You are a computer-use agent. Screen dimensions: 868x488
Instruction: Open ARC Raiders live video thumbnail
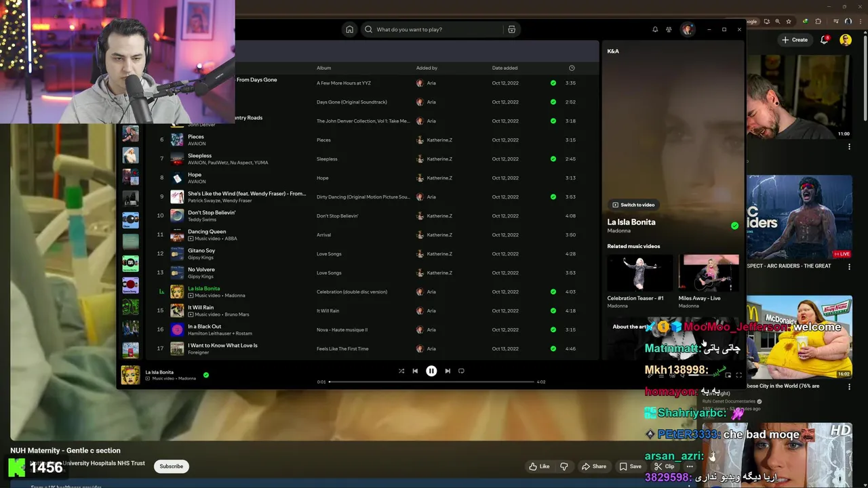[800, 218]
